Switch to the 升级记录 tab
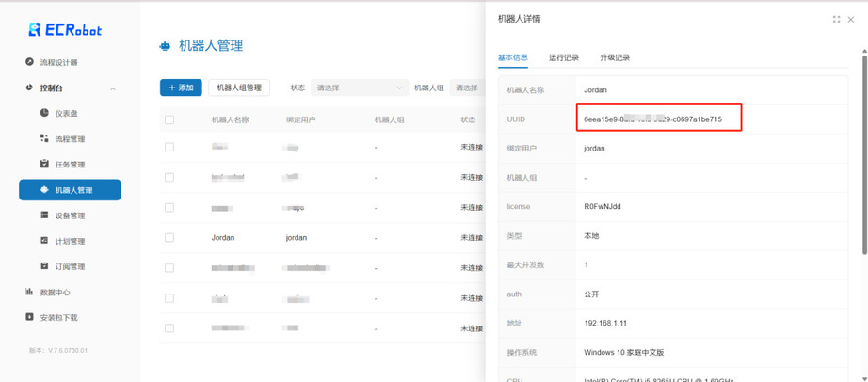 point(615,57)
